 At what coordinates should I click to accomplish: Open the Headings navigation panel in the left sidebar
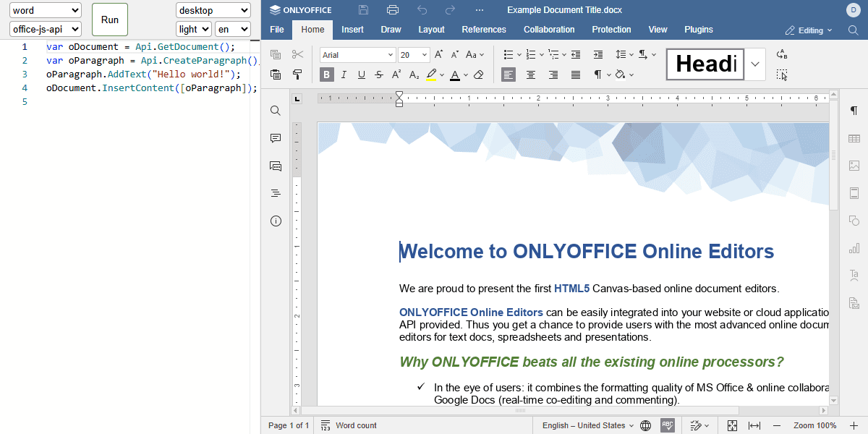click(x=276, y=193)
